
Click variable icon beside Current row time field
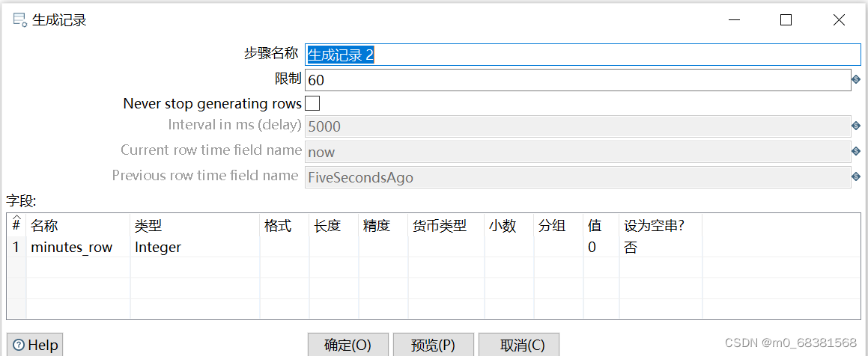click(856, 151)
